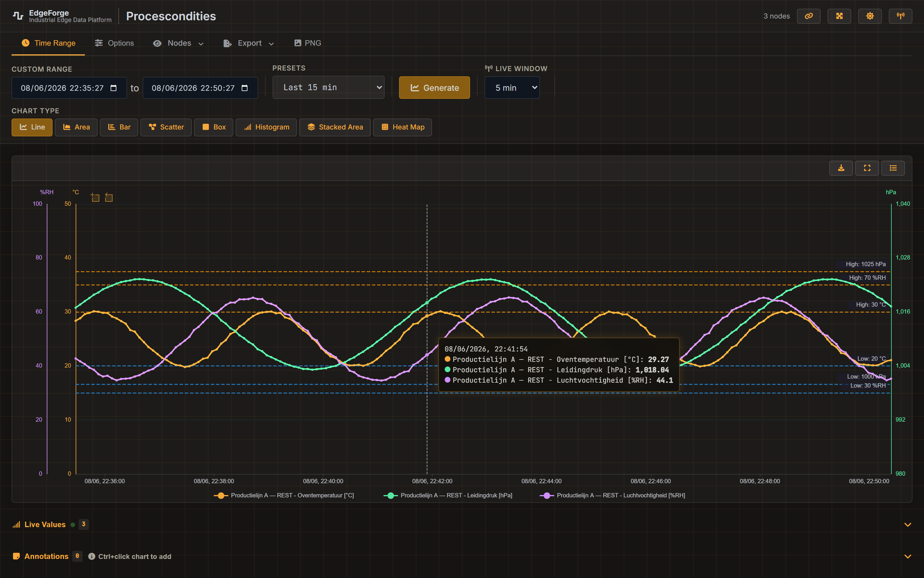
Task: Click the purple Luchtvochtigheid legend marker
Action: pos(547,495)
